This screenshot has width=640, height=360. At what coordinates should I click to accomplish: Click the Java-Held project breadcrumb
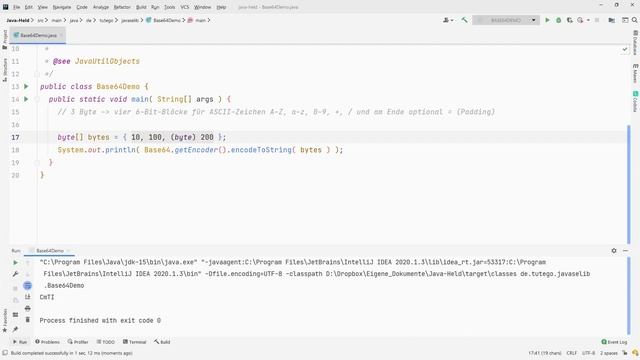(18, 20)
